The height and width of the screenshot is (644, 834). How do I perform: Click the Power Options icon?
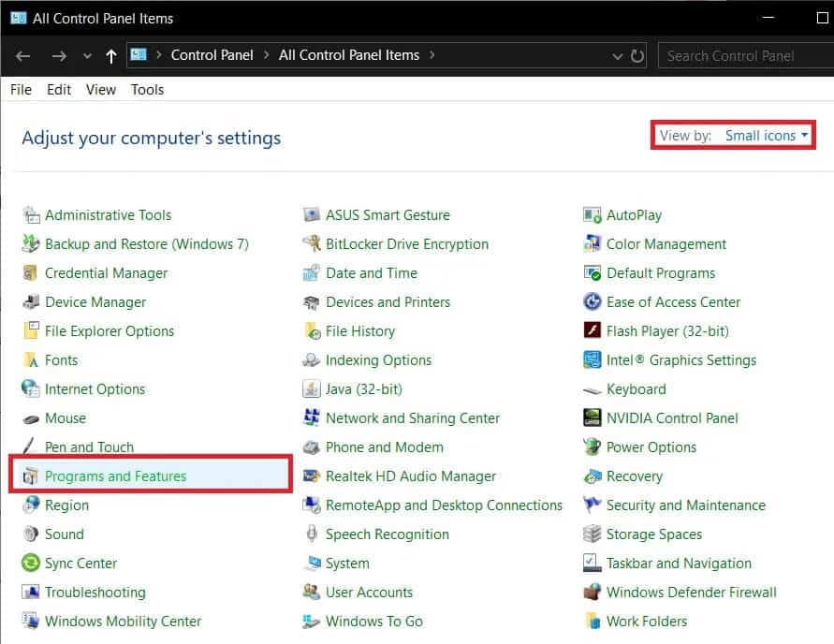click(x=592, y=446)
